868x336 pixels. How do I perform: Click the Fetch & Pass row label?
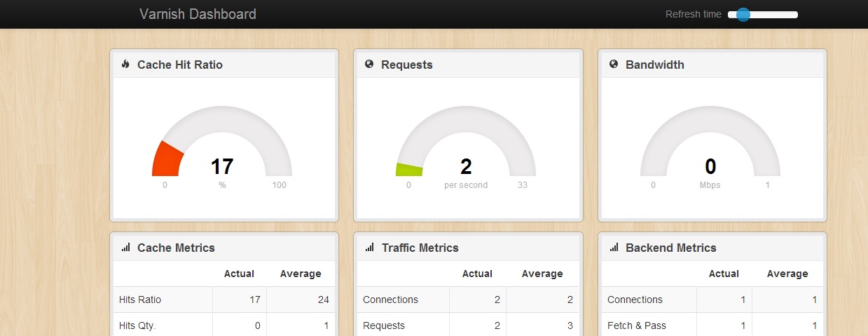point(637,325)
